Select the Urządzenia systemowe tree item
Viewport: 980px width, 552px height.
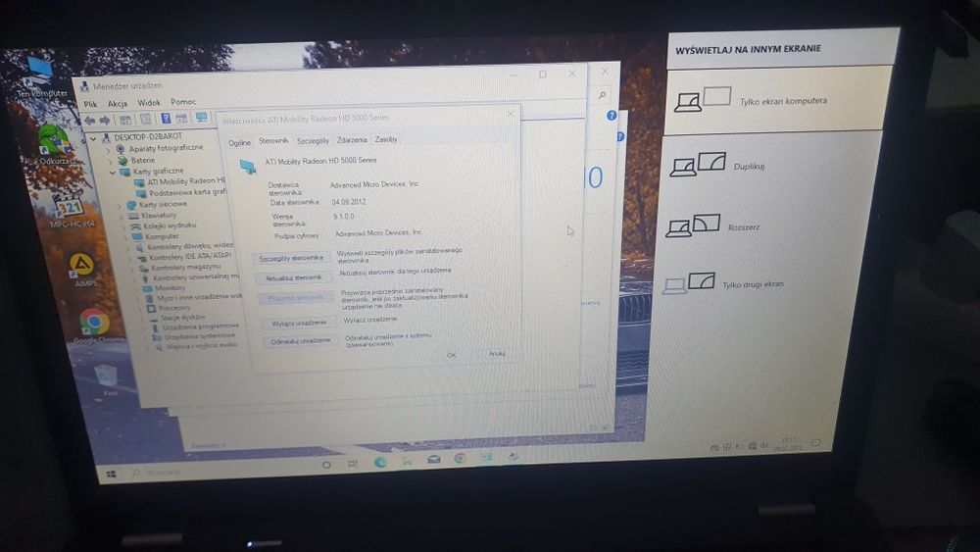pos(194,335)
